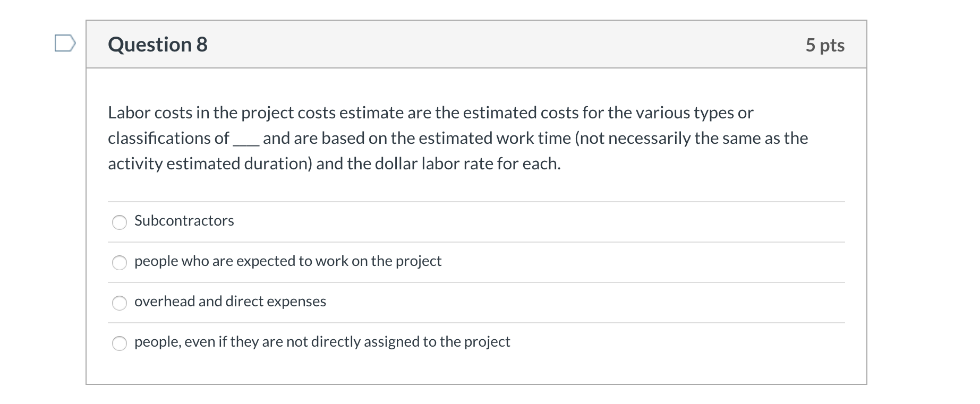Click the radio circle next to the first option
This screenshot has width=980, height=404.
click(x=120, y=222)
